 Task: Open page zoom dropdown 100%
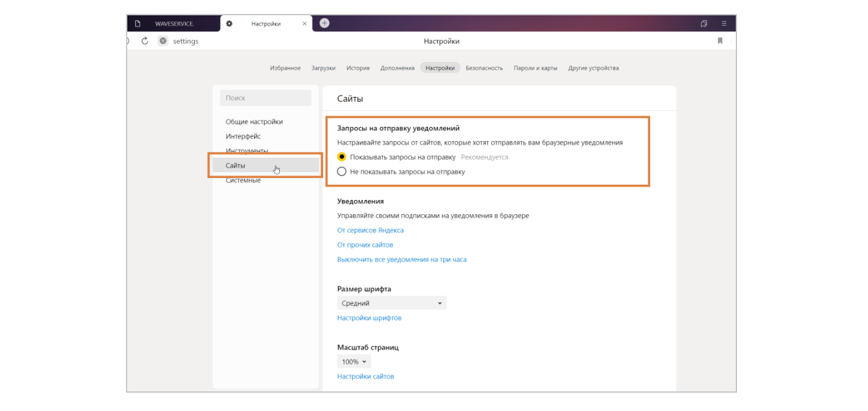(x=354, y=362)
